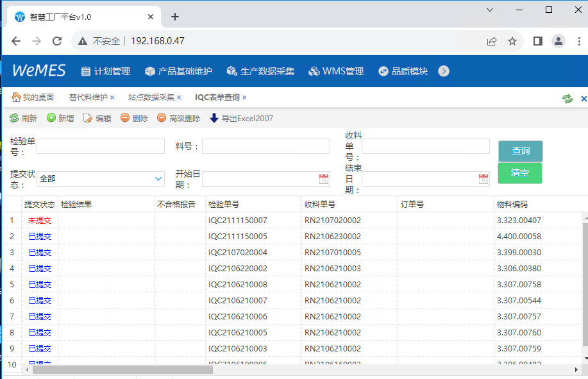588x379 pixels.
Task: Switch to the 站点数据采集 tab
Action: (151, 97)
